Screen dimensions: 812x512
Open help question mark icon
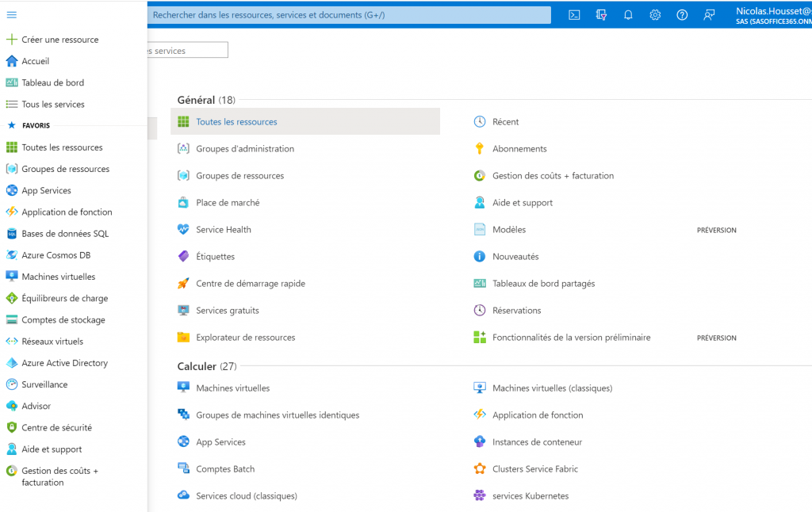pos(682,15)
